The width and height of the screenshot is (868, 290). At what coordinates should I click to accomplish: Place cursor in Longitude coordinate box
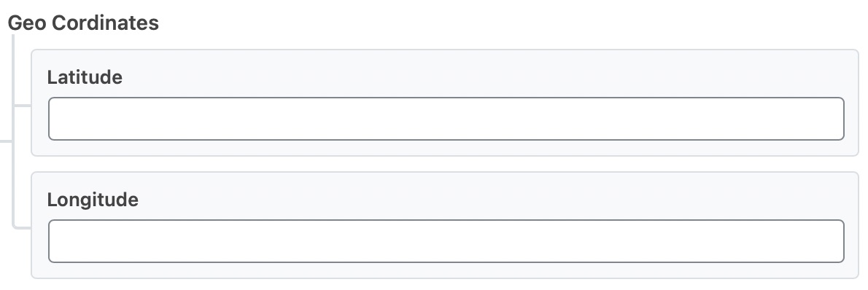[446, 240]
